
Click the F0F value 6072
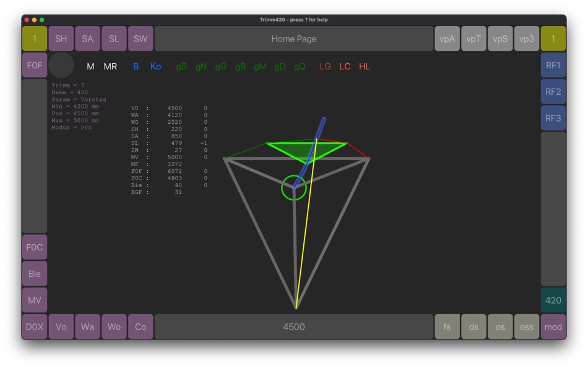point(175,171)
